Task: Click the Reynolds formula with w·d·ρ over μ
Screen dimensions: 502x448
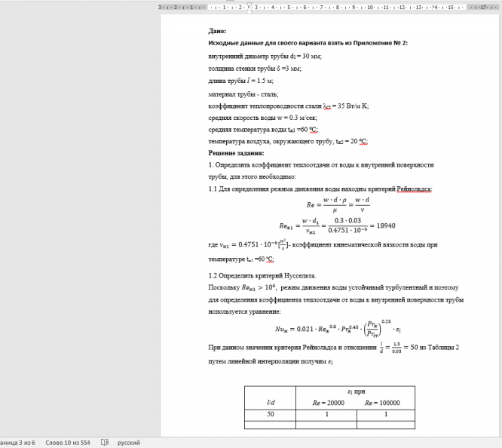Action: point(338,205)
